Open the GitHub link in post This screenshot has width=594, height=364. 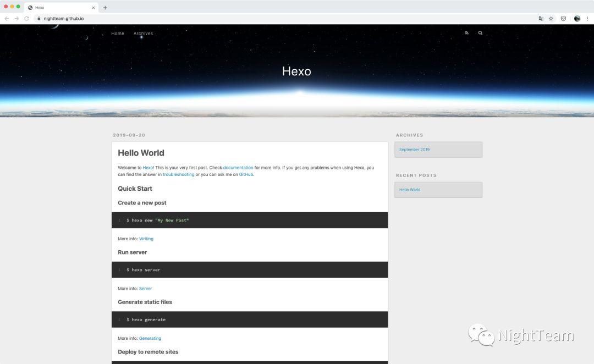tap(246, 175)
